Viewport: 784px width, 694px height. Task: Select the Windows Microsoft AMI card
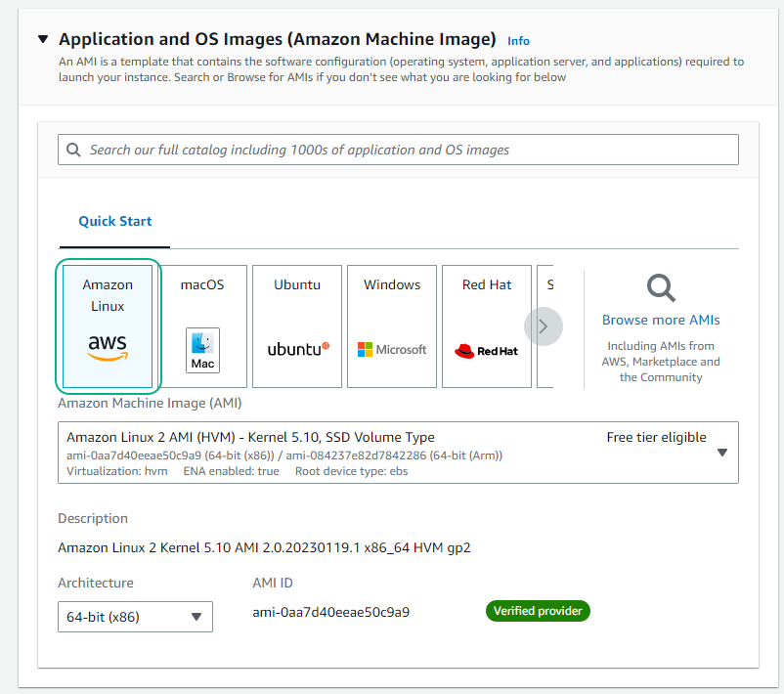coord(391,325)
